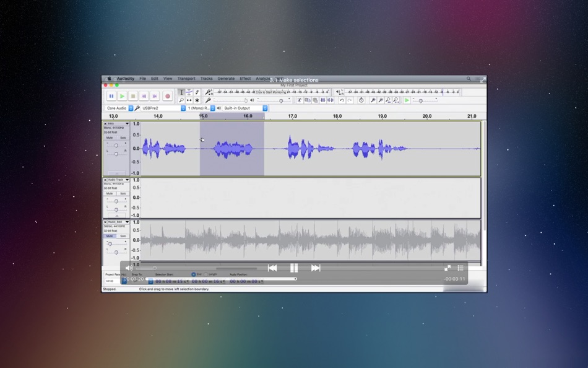
Task: Click the Trim Audio icon
Action: tap(322, 99)
